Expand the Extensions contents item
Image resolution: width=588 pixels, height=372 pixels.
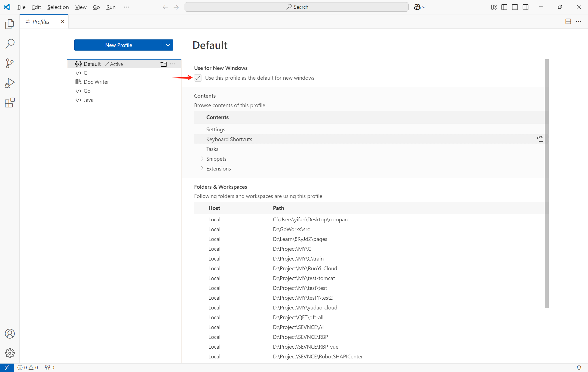[202, 168]
